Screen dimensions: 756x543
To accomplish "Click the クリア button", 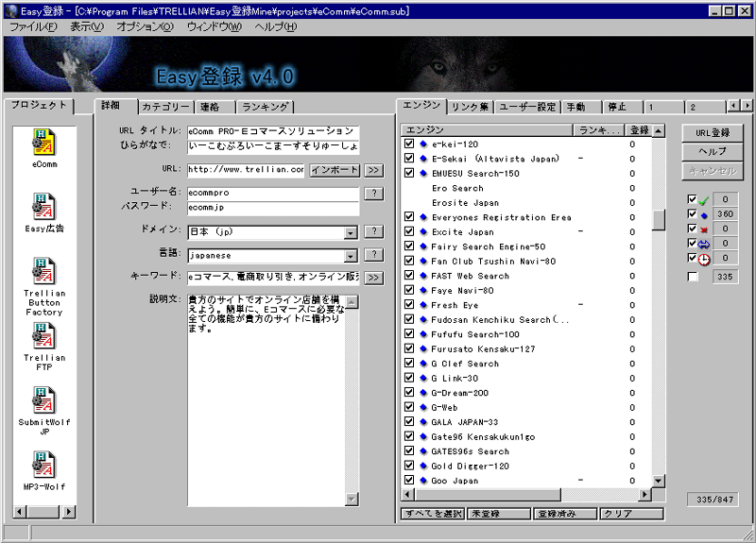I will point(631,514).
